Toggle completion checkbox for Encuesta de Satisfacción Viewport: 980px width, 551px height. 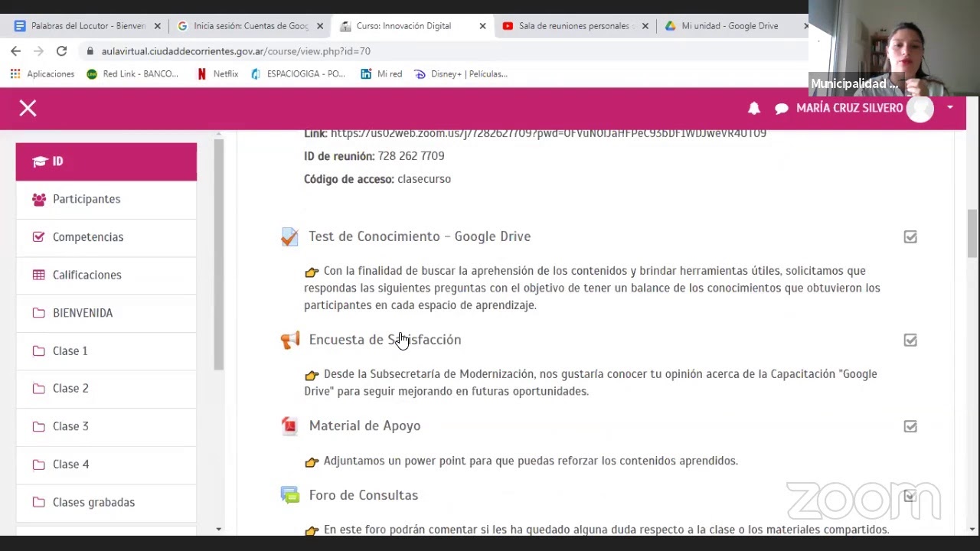(x=910, y=340)
